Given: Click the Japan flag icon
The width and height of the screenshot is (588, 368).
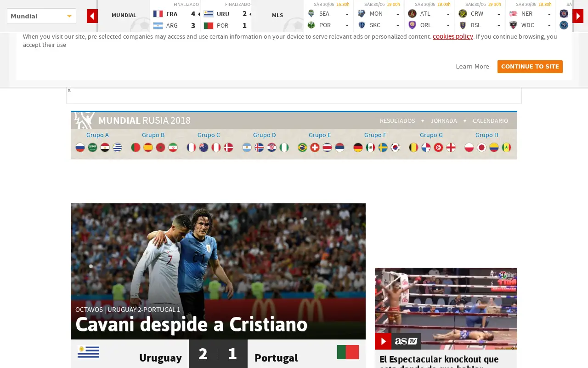Looking at the screenshot, I should coord(482,148).
